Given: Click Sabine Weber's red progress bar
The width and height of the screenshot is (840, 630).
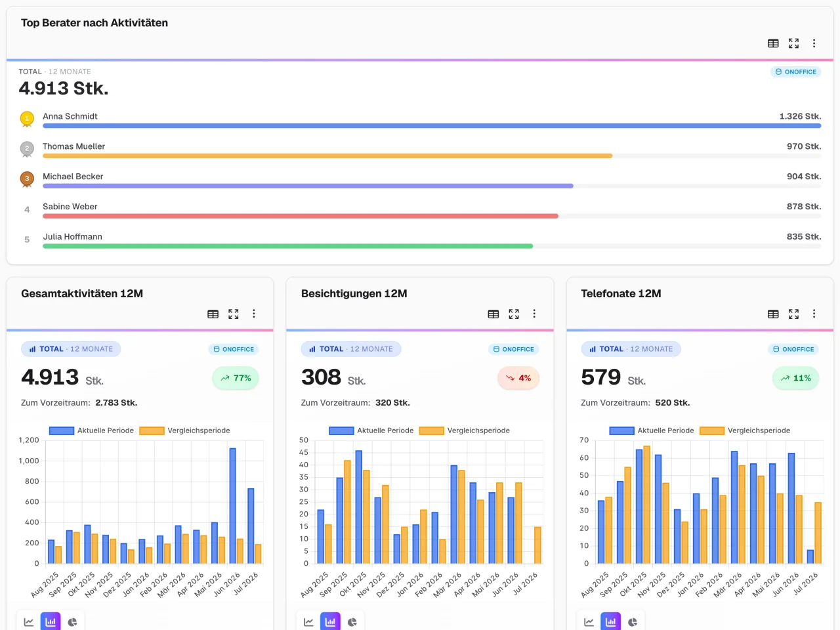Looking at the screenshot, I should (301, 216).
